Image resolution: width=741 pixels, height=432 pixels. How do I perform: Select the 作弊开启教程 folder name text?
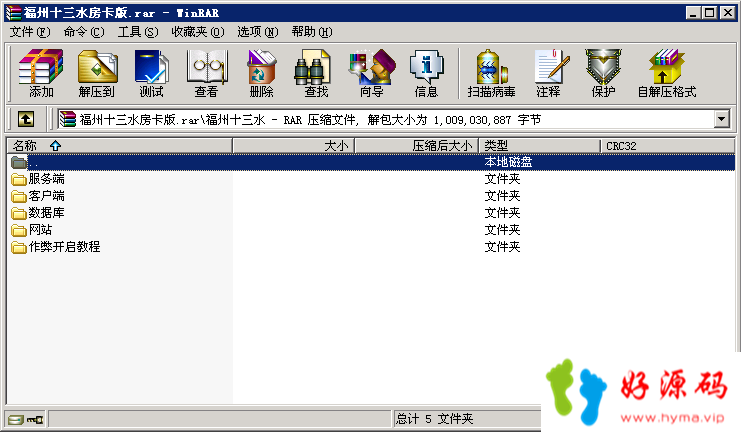(x=64, y=247)
